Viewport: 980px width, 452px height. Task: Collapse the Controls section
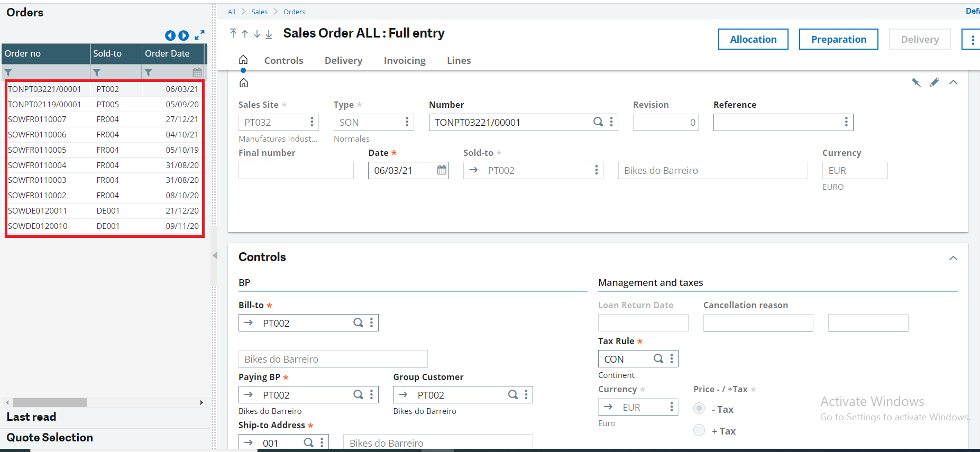[953, 258]
